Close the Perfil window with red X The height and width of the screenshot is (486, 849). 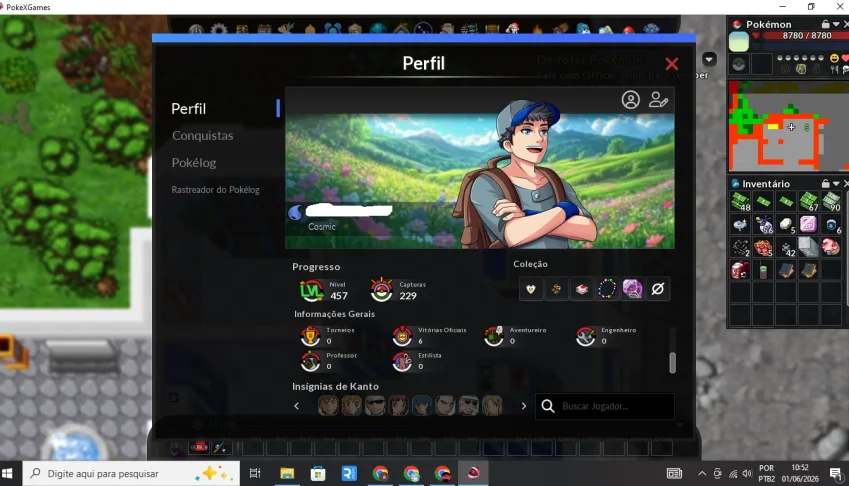671,64
